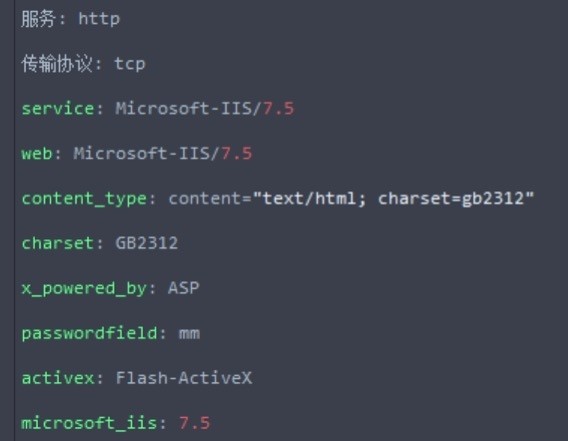Select the http service value
Screen dimensions: 568x441
click(x=99, y=18)
